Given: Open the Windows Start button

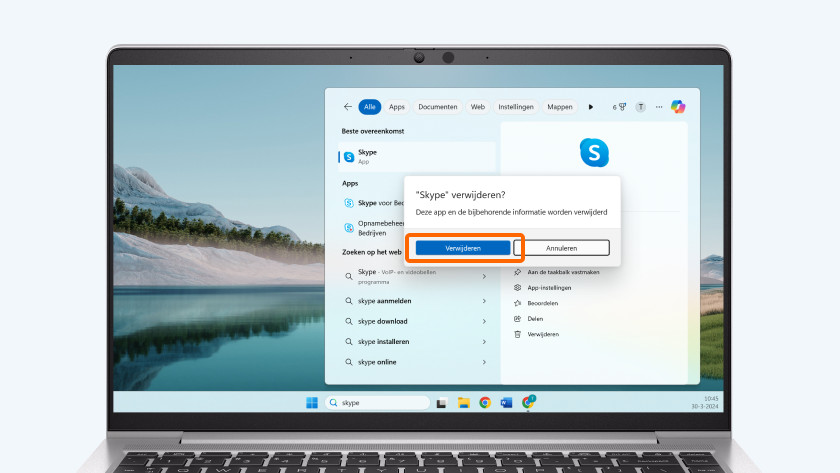Looking at the screenshot, I should point(311,403).
